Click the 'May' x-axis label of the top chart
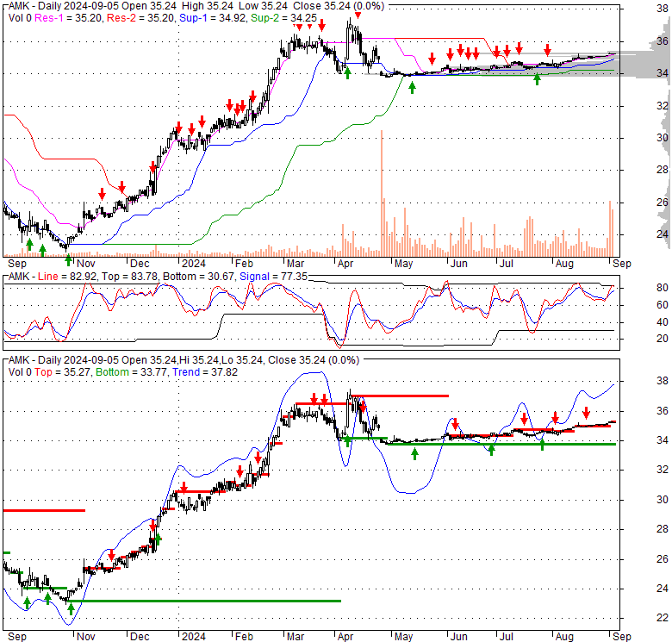Viewport: 672px width, 642px height. 403,264
